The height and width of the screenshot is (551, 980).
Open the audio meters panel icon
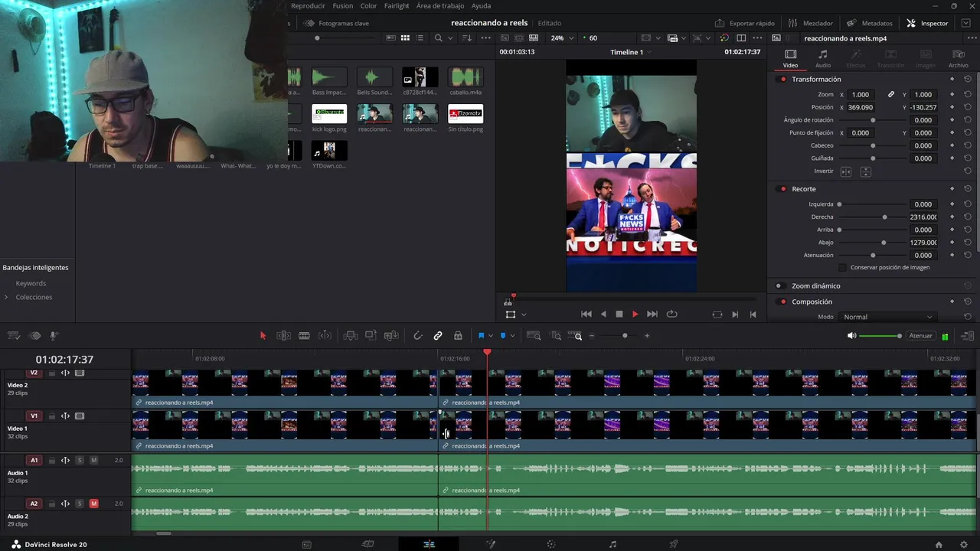(x=945, y=336)
